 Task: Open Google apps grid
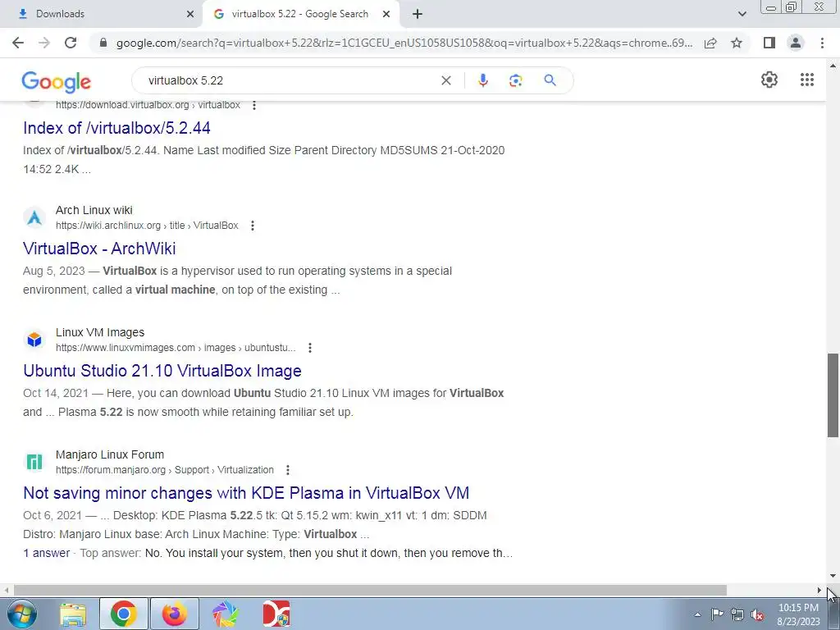pos(807,80)
